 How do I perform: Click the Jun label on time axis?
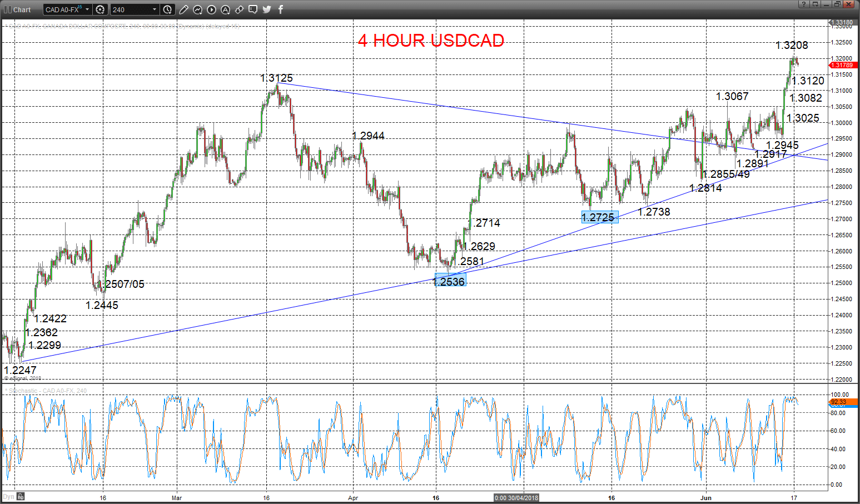705,498
